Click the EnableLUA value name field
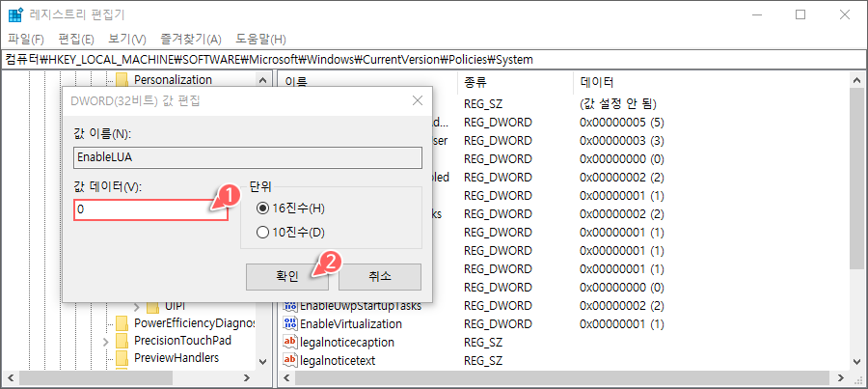 (x=248, y=157)
